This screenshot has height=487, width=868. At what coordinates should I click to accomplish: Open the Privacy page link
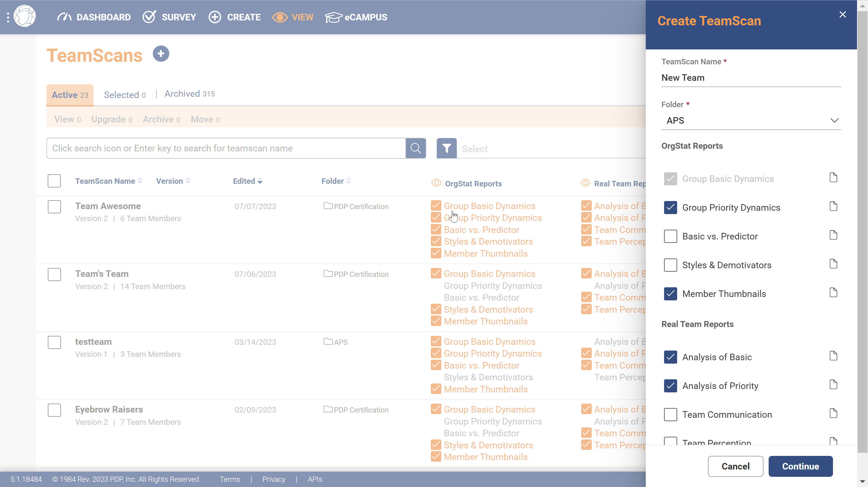(x=274, y=479)
